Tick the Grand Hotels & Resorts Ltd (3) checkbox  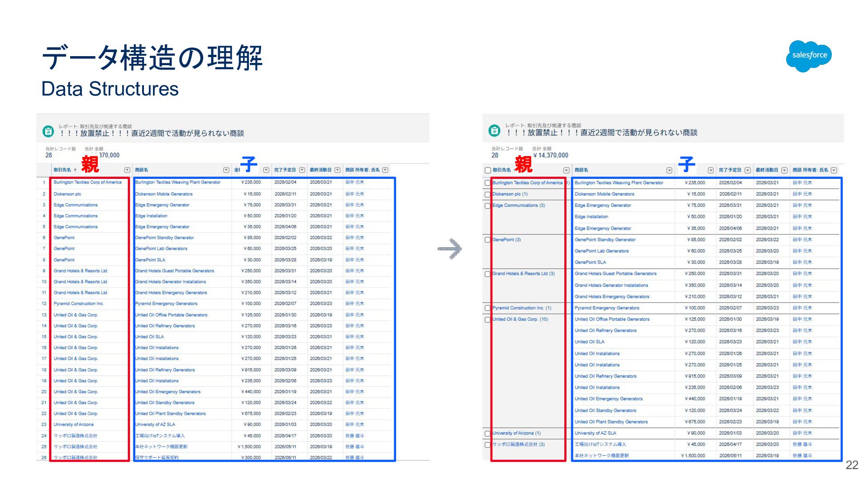coord(487,274)
